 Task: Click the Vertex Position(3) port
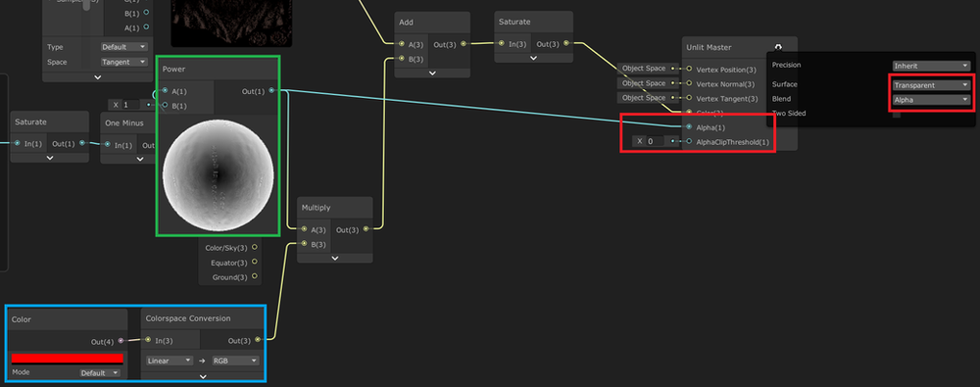(689, 69)
